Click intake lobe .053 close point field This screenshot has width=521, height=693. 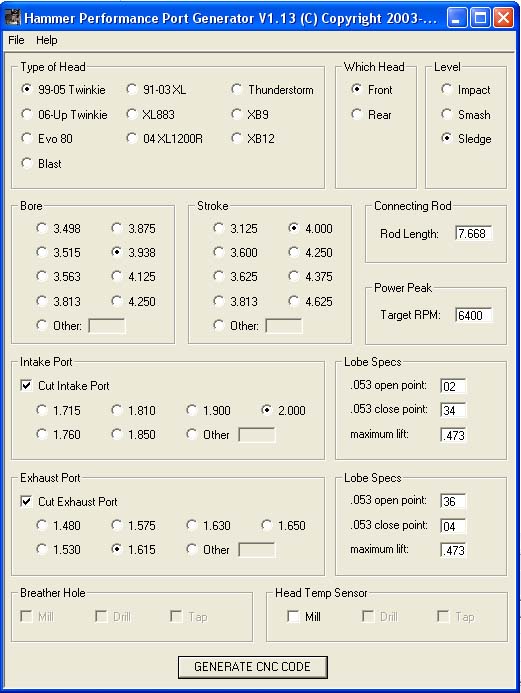[x=453, y=410]
